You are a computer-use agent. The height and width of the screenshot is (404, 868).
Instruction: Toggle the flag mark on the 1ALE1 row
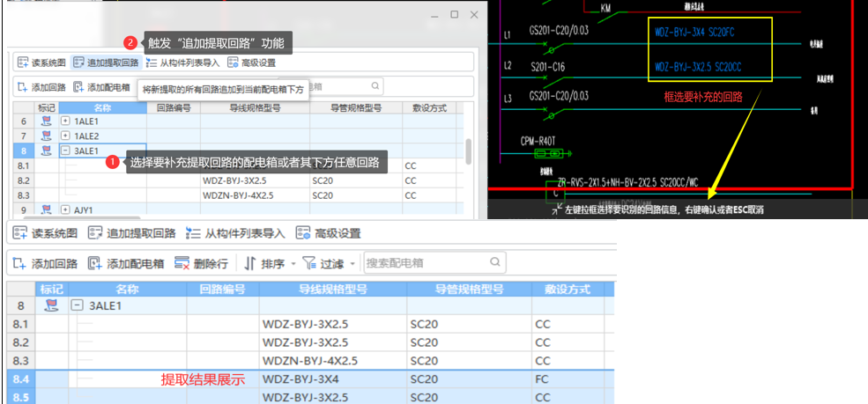[47, 121]
